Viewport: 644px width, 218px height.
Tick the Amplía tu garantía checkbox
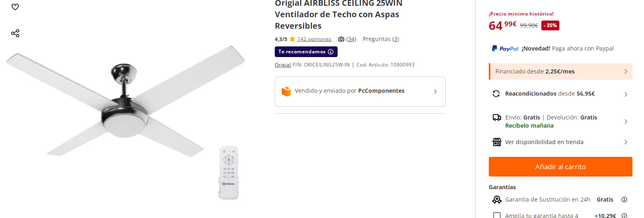(x=497, y=216)
